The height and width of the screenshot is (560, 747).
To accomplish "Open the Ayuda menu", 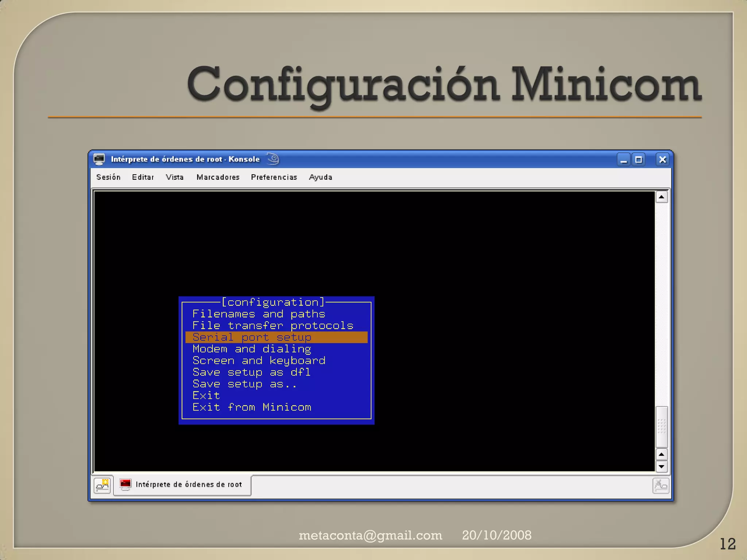I will (x=320, y=177).
